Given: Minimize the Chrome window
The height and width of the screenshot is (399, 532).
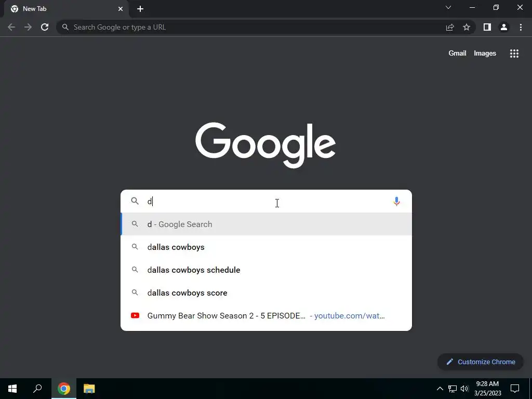Looking at the screenshot, I should coord(472,7).
